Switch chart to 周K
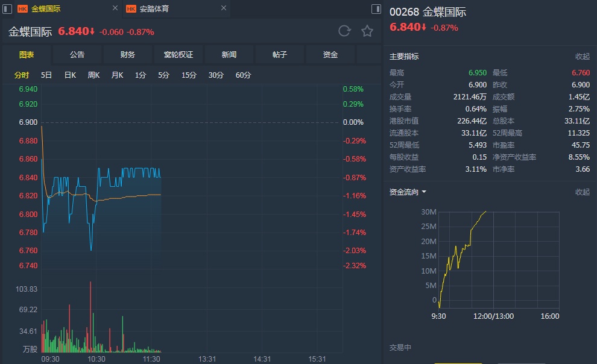 (93, 75)
